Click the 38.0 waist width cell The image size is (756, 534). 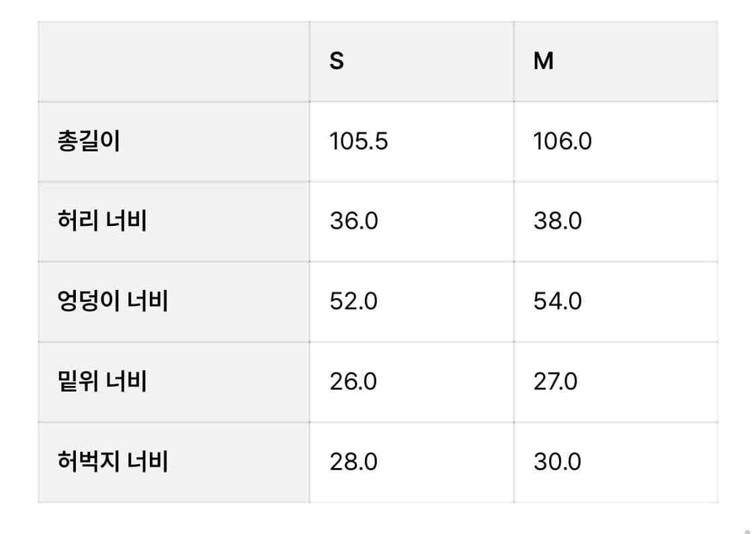pyautogui.click(x=557, y=221)
